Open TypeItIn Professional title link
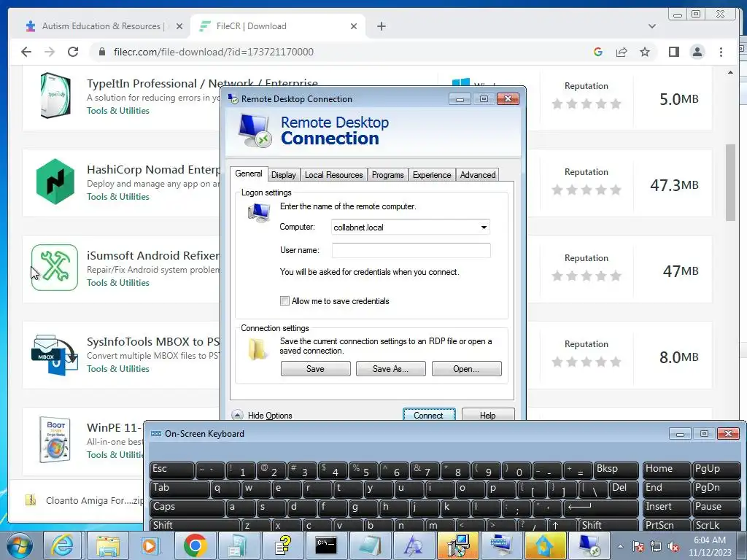The image size is (747, 560). (202, 83)
